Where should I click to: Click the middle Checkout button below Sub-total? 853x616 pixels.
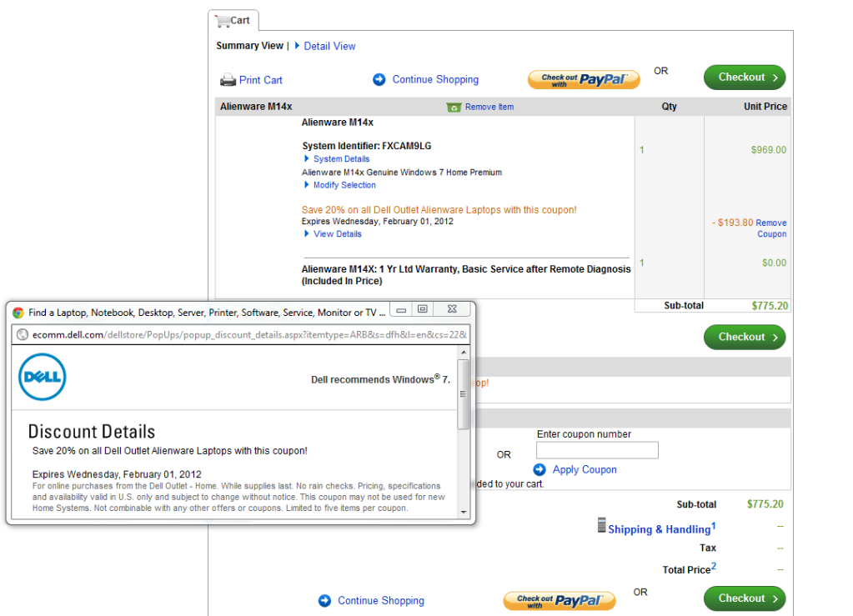click(x=745, y=337)
